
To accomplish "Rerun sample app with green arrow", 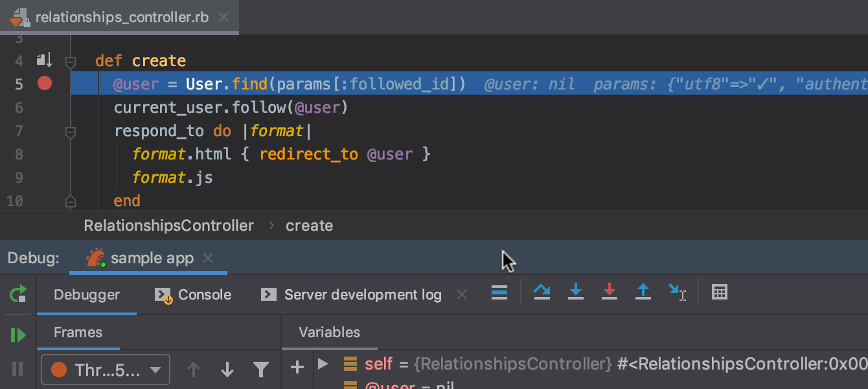I will [x=18, y=294].
